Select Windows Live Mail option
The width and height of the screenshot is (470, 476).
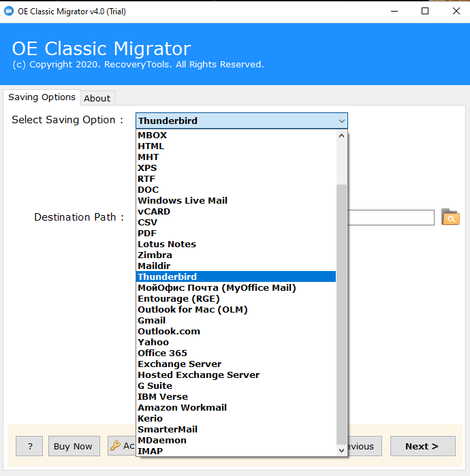point(236,201)
